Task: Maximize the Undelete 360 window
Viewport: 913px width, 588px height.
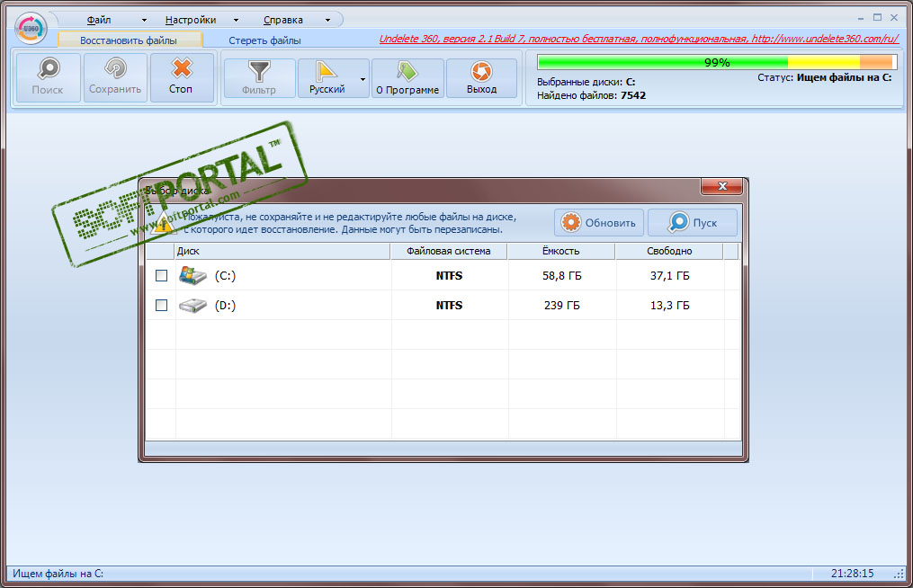Action: tap(877, 17)
